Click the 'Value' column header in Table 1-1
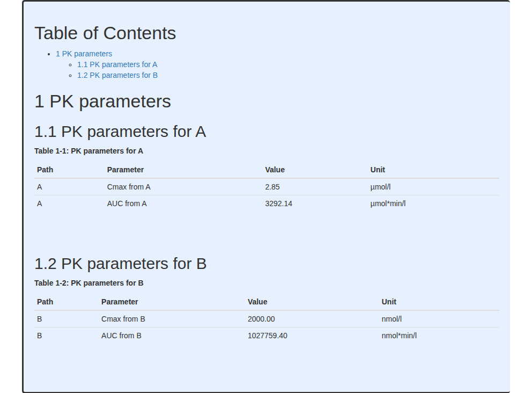Image resolution: width=532 pixels, height=393 pixels. [275, 170]
